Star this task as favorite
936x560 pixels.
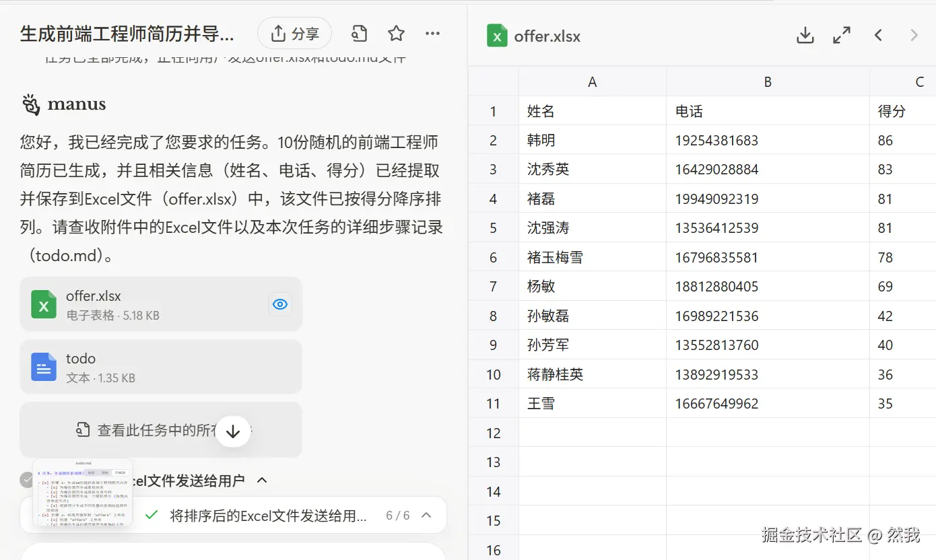(x=396, y=34)
